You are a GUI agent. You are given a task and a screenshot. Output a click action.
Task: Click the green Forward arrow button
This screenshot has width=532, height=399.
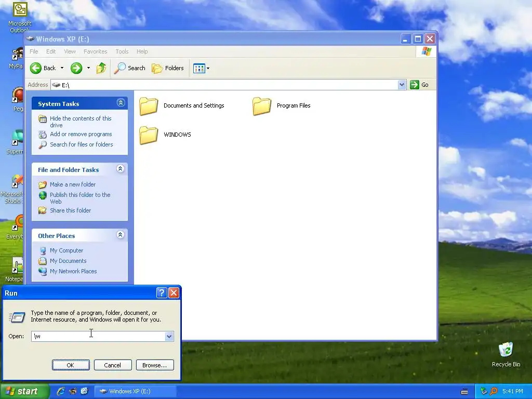[x=76, y=68]
